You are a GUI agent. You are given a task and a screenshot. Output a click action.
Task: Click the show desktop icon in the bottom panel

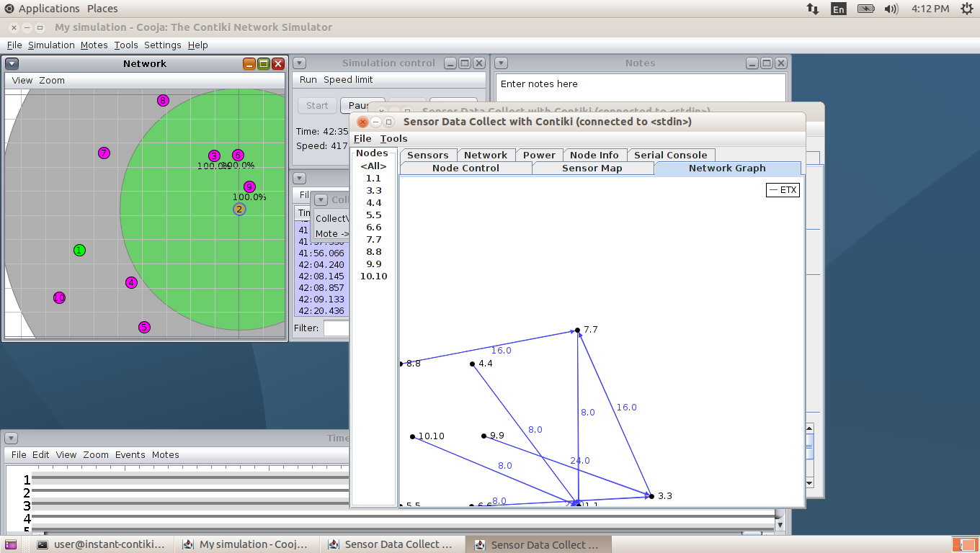[10, 544]
